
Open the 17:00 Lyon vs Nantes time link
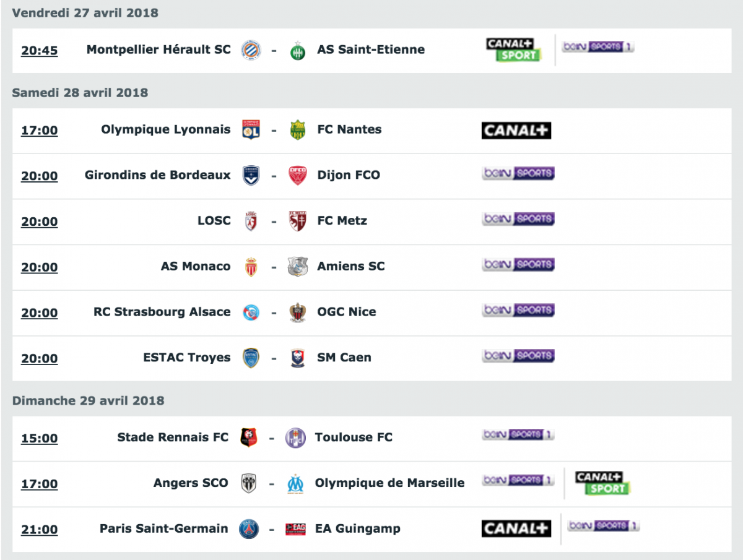pos(40,131)
